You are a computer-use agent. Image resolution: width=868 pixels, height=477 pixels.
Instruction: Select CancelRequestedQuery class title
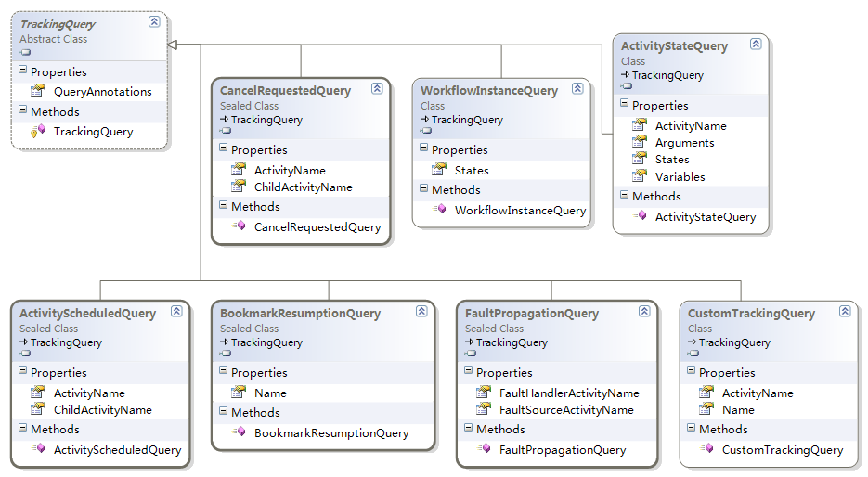(x=285, y=90)
